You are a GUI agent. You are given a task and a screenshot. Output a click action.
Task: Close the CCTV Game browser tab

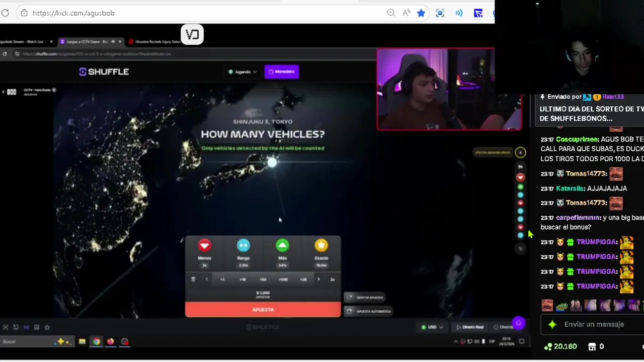click(x=121, y=42)
